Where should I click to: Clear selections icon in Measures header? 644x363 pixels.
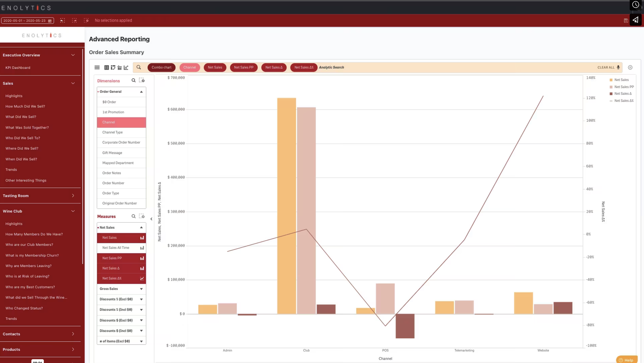click(x=142, y=216)
